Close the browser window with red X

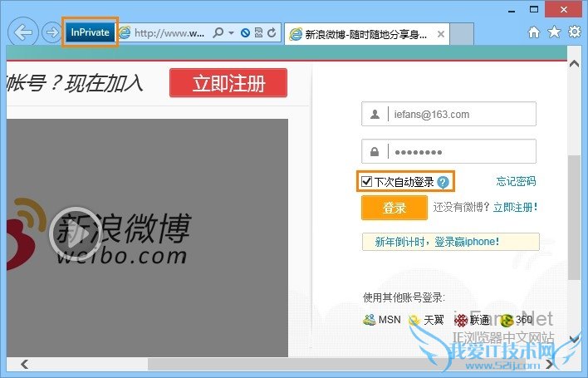click(564, 9)
